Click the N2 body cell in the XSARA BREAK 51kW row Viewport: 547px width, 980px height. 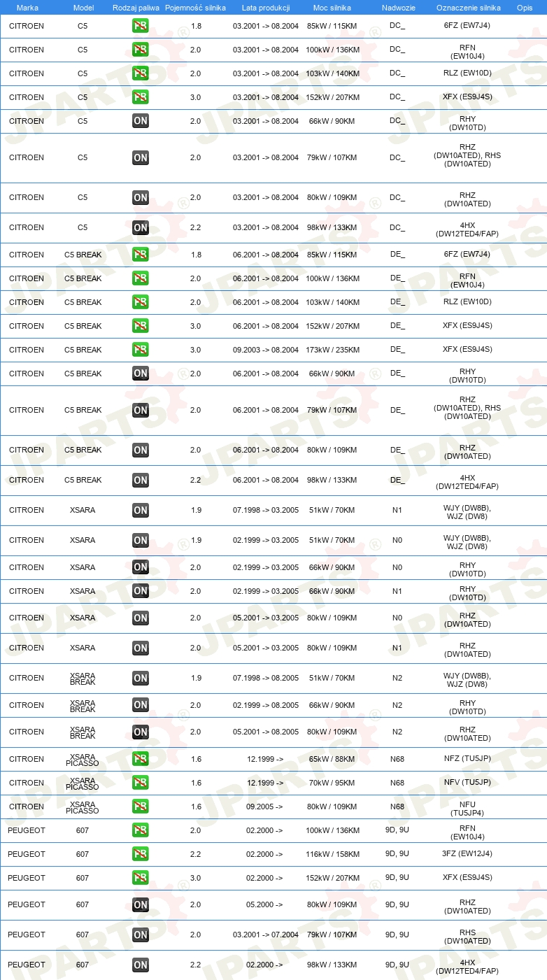397,679
